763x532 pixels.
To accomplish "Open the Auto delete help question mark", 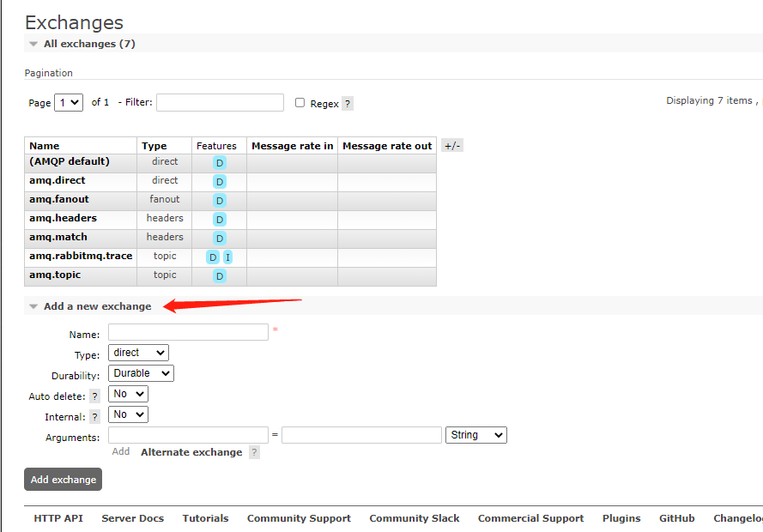I will point(95,396).
